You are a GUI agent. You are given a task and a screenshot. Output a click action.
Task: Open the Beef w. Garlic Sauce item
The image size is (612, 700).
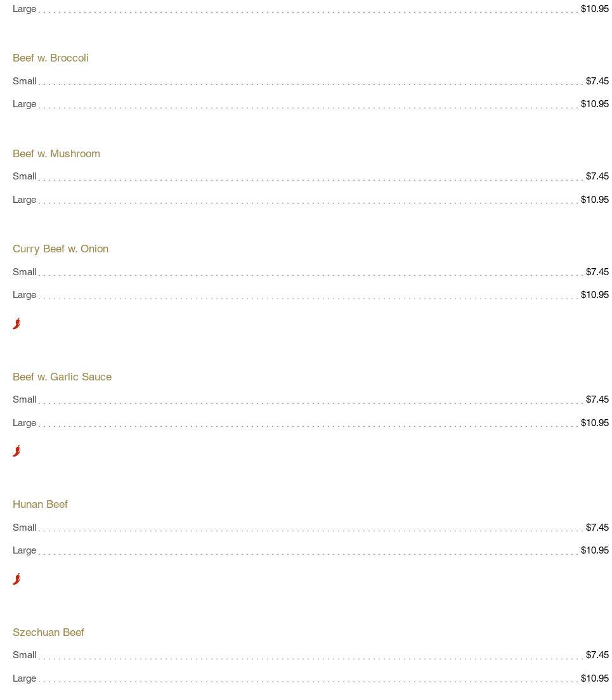point(62,377)
